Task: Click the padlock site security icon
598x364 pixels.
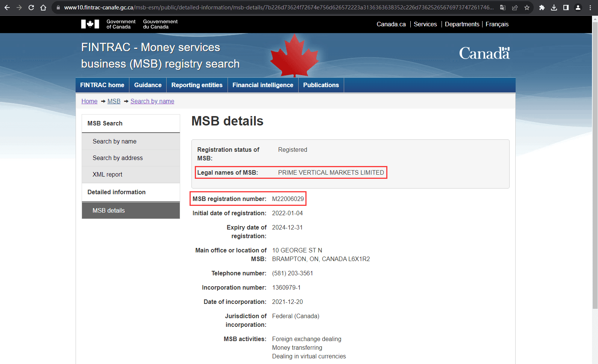Action: point(58,8)
